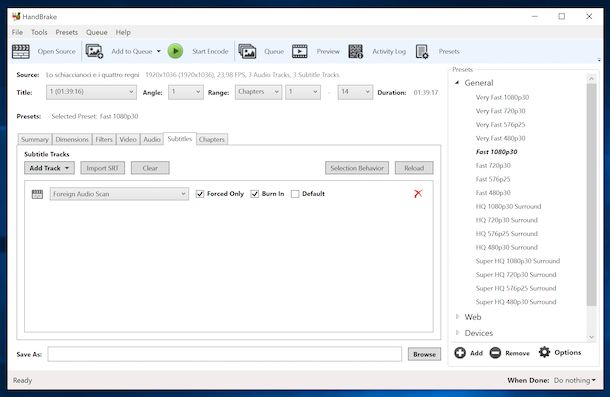610x397 pixels.
Task: Click the Add to Queue picture icon
Action: (94, 51)
